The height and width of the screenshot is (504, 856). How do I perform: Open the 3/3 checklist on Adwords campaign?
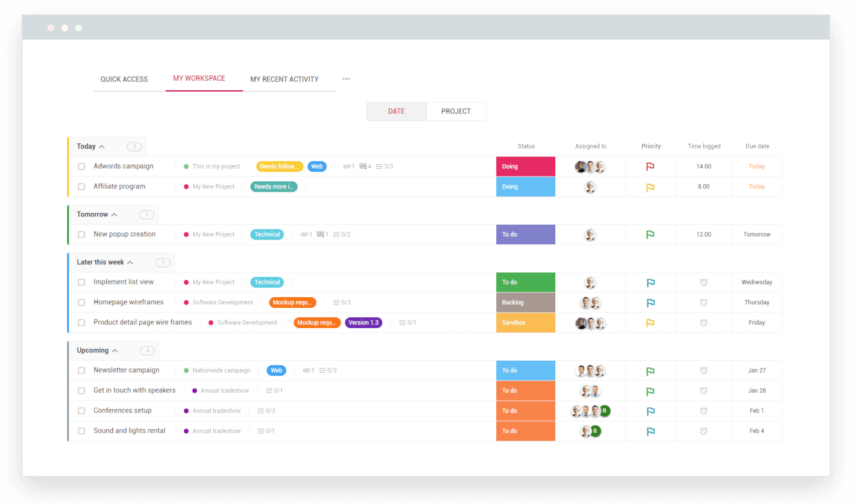tap(384, 166)
